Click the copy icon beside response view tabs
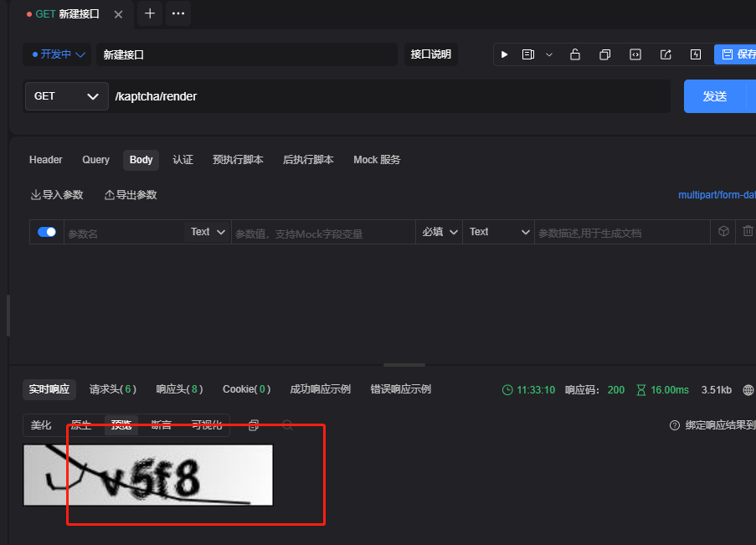This screenshot has width=756, height=545. tap(253, 425)
